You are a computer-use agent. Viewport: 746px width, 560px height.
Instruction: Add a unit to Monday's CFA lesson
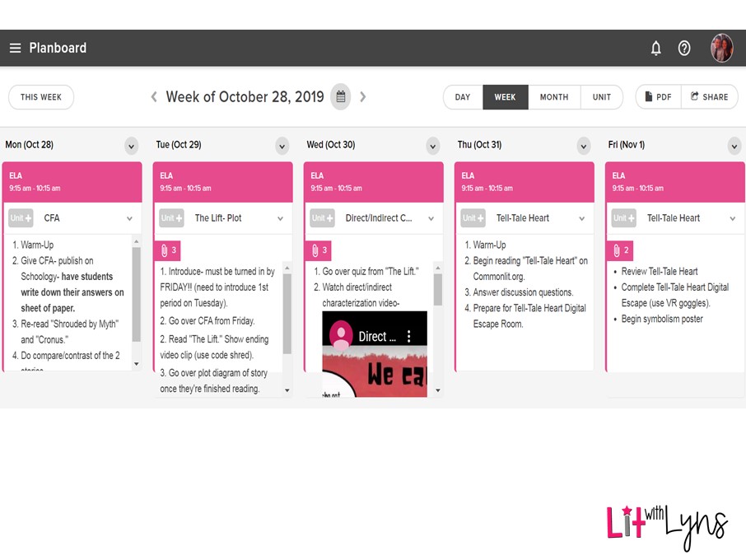coord(21,218)
